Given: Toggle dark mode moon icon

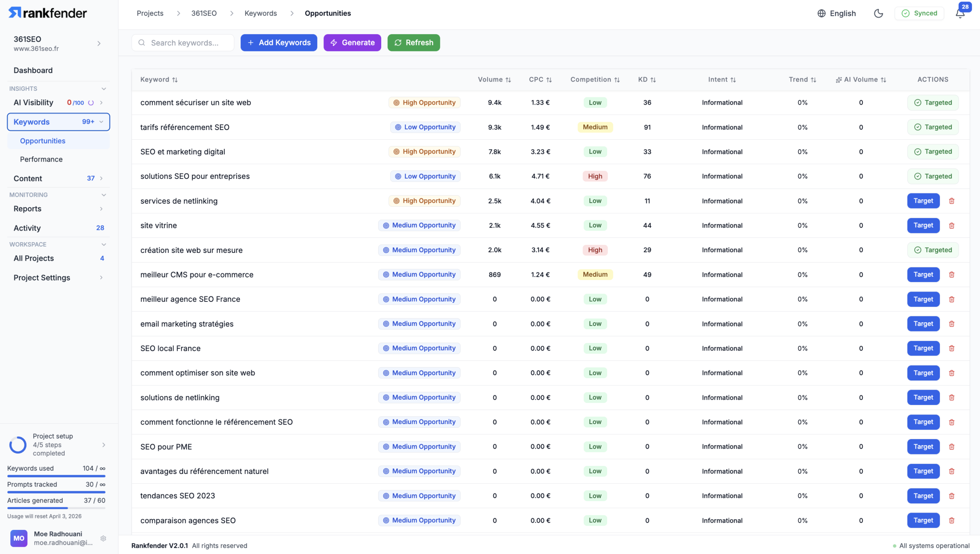Looking at the screenshot, I should click(878, 13).
